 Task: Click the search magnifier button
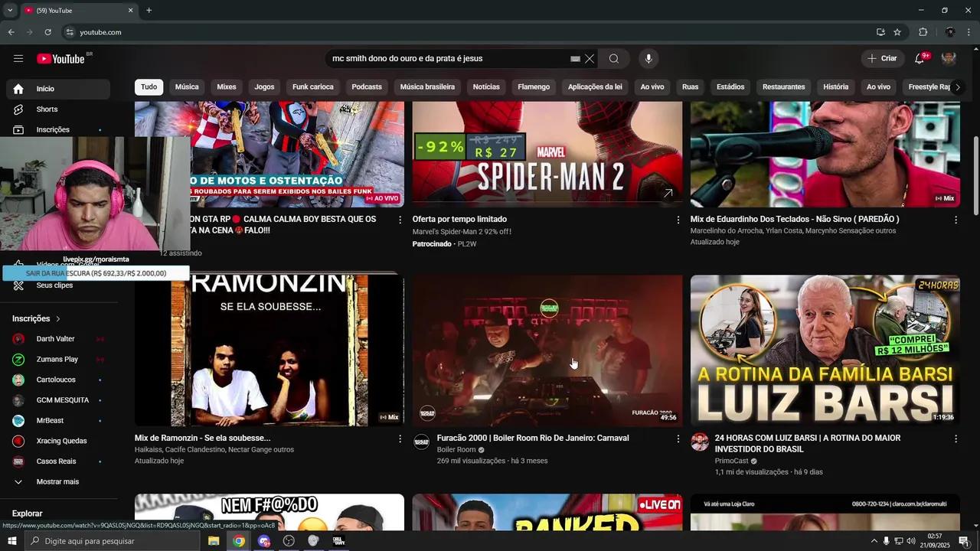614,59
